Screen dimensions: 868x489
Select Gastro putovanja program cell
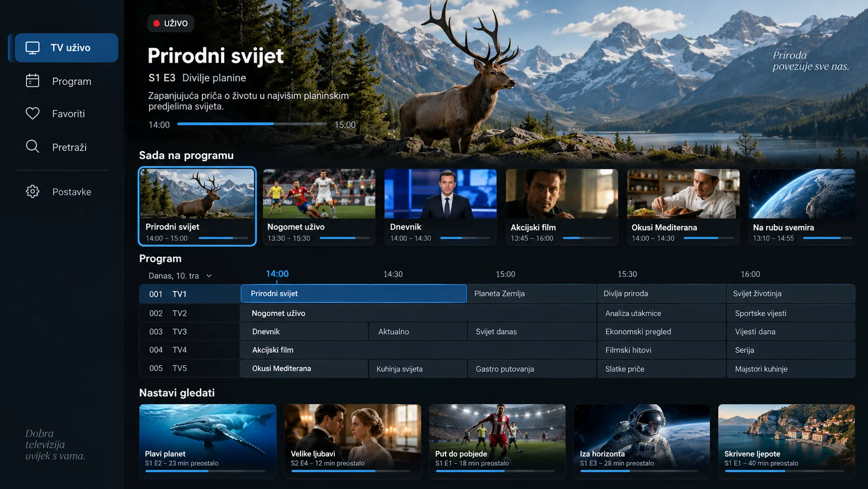[x=532, y=368]
